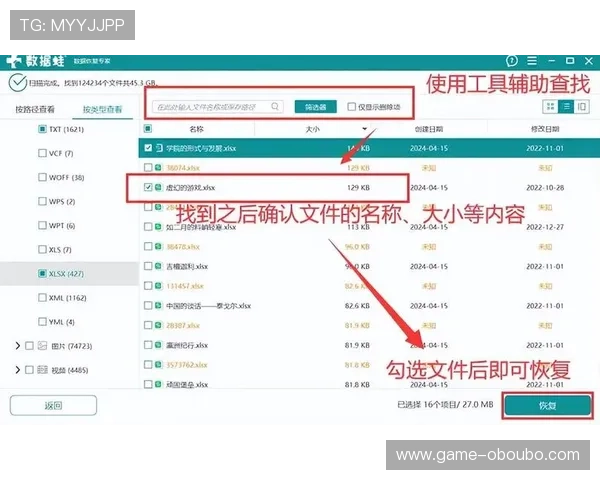
Task: Toggle the XLSX (427) checkbox
Action: tap(42, 274)
